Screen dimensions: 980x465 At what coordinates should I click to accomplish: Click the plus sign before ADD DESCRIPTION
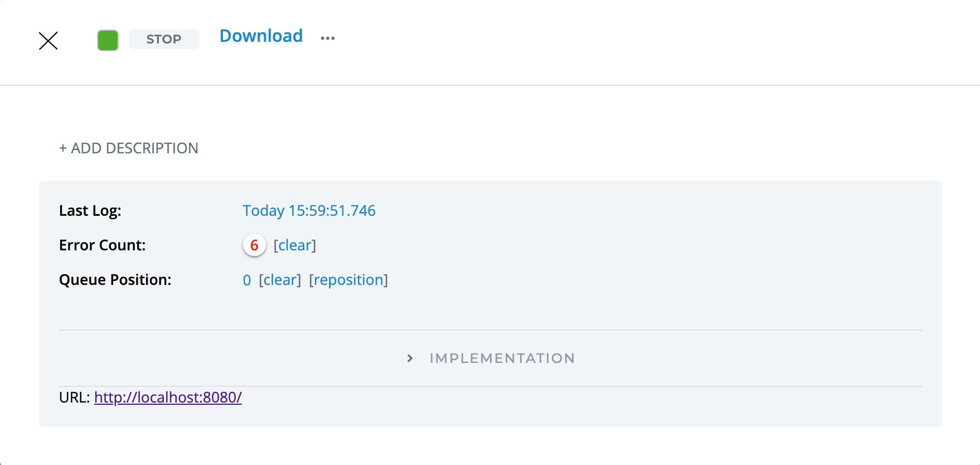tap(63, 148)
